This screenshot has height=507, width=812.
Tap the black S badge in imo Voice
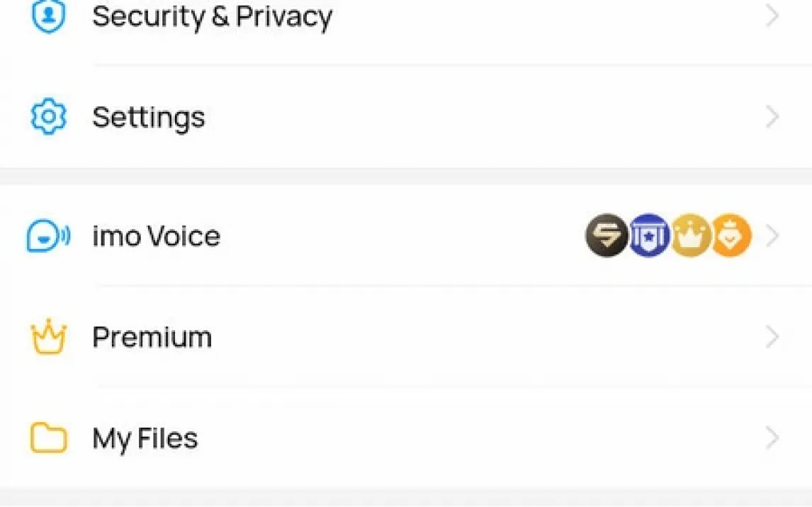click(x=607, y=235)
